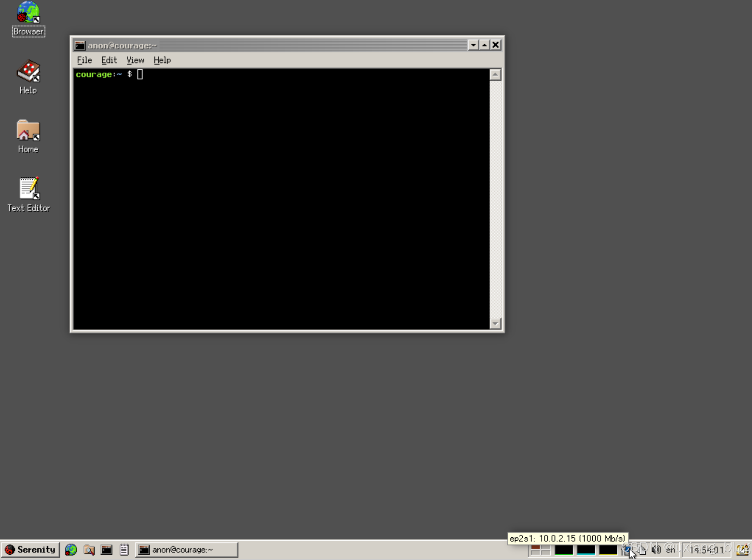Screen dimensions: 752x560
Task: Click the terminal scrollbar up arrow
Action: coord(495,74)
